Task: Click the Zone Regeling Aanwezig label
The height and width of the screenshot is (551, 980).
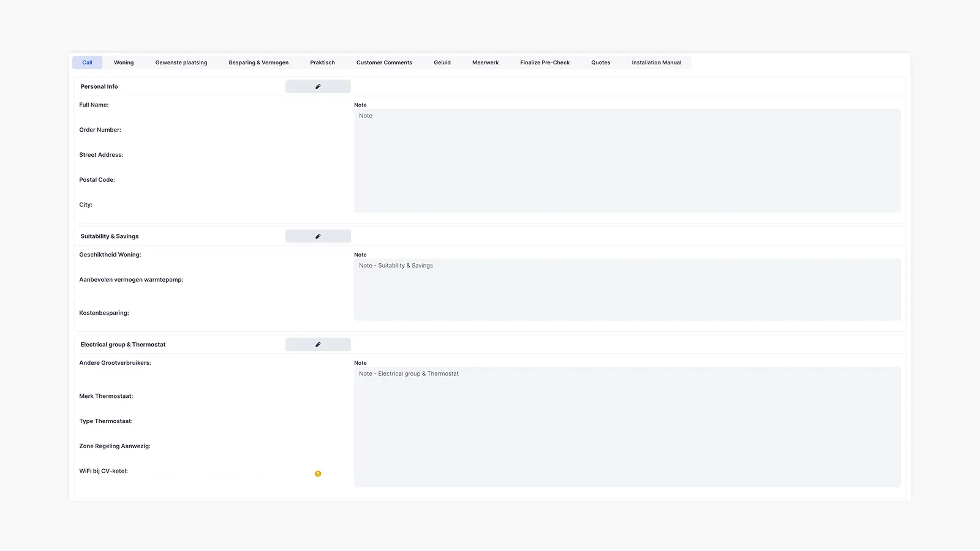Action: point(115,446)
